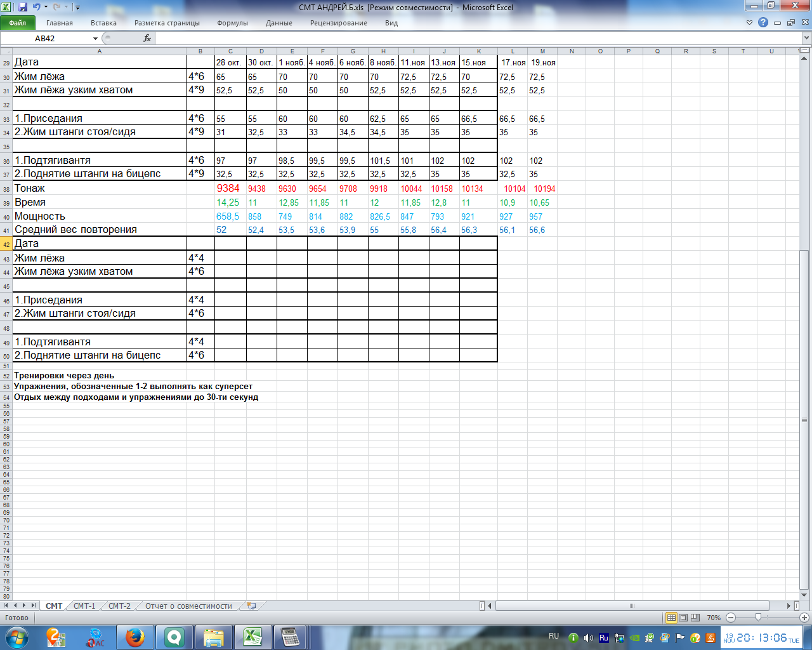Screen dimensions: 812x650
Task: Switch to the СМТ-1 sheet tab
Action: click(x=84, y=606)
